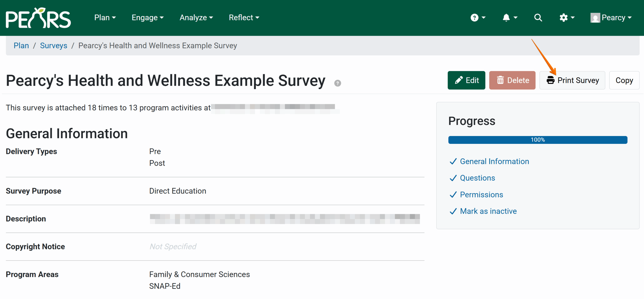Open the Permissions progress step
Viewport: 644px width, 299px height.
pyautogui.click(x=481, y=195)
